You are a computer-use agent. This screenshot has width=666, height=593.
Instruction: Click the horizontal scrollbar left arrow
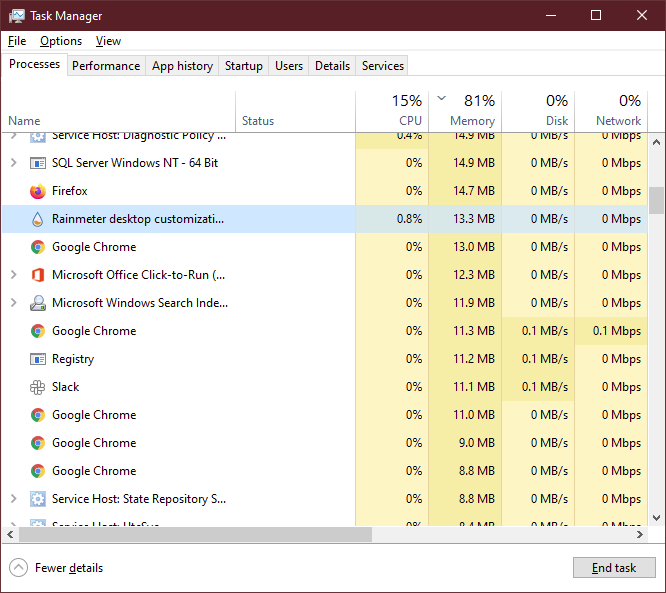pyautogui.click(x=10, y=535)
